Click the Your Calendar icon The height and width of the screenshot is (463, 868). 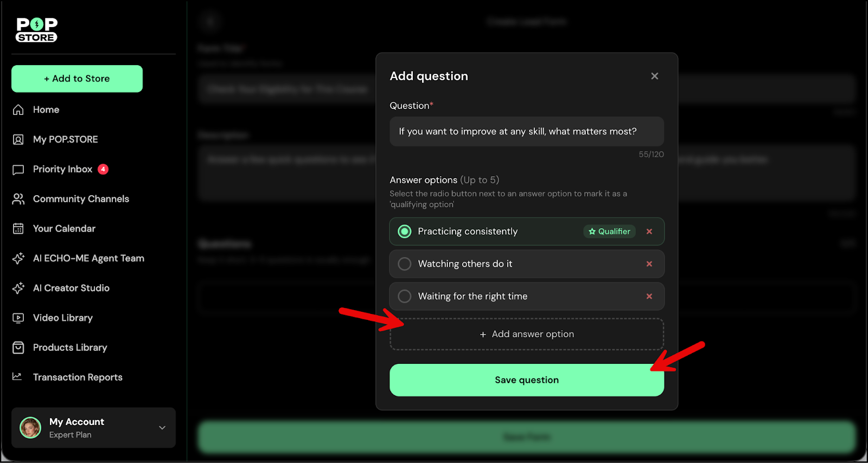(x=18, y=229)
